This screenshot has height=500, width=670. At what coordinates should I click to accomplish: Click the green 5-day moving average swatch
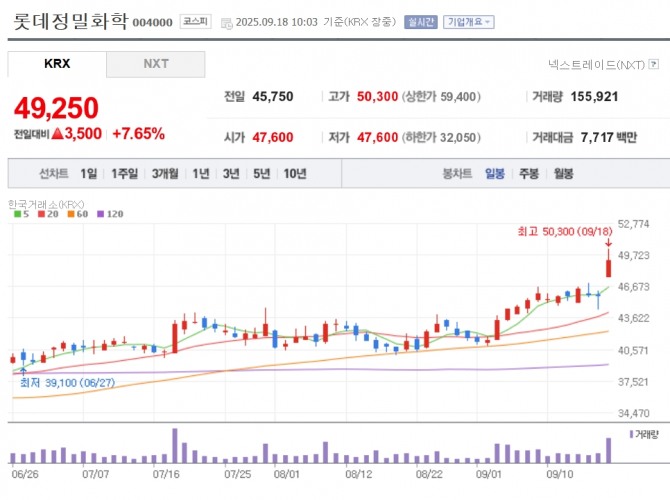18,214
